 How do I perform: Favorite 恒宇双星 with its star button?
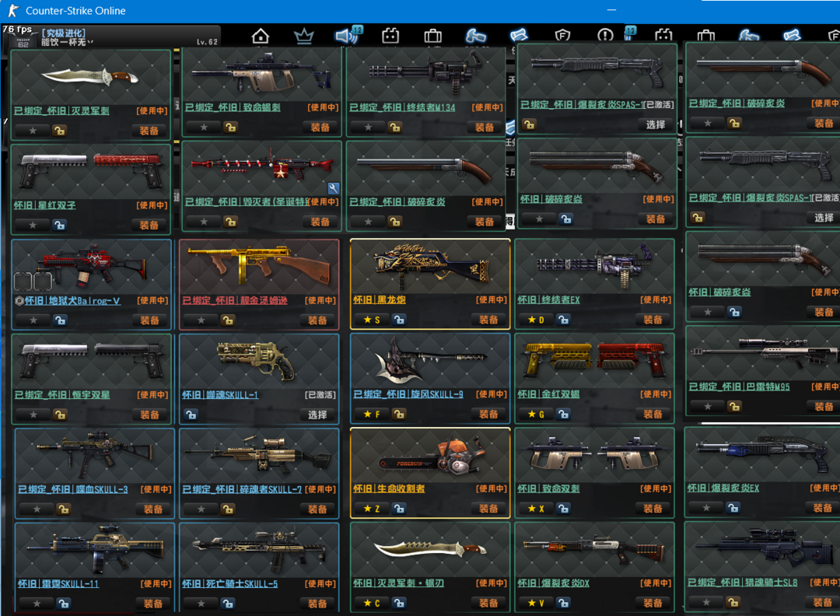pyautogui.click(x=33, y=415)
